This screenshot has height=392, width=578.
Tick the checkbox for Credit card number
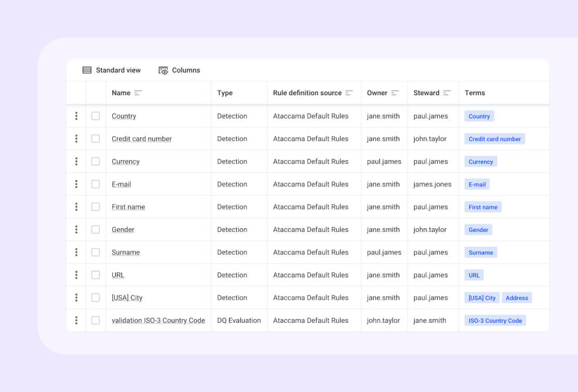coord(96,139)
